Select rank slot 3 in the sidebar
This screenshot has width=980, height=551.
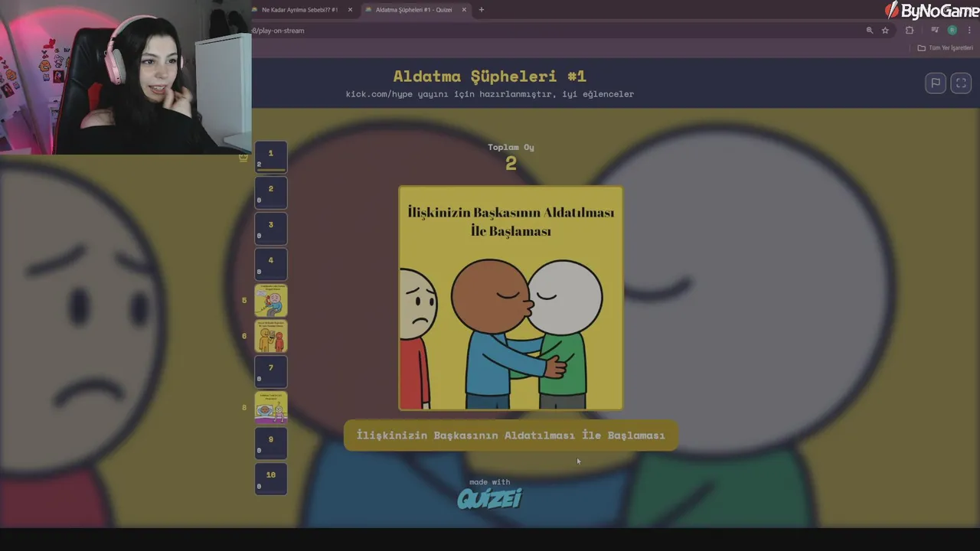point(271,228)
